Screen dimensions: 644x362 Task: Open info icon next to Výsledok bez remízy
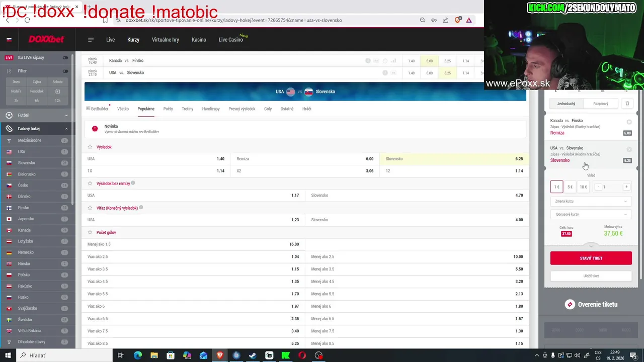coord(133,183)
